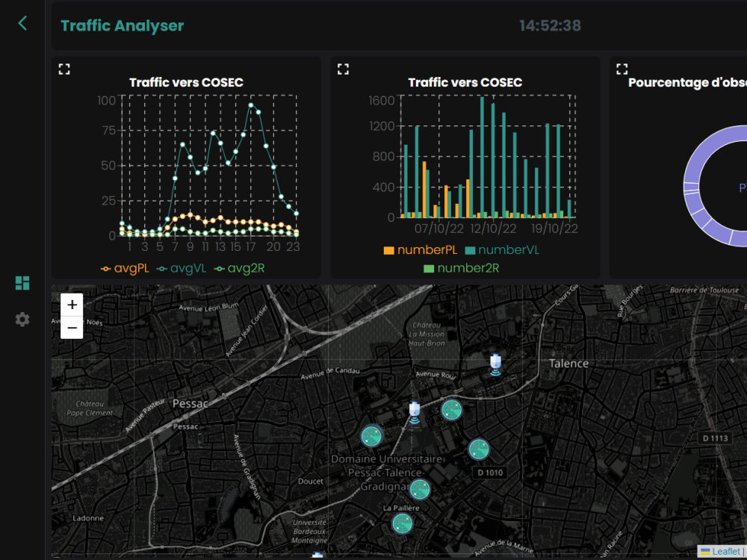
Task: Click the Ladonne label on the map
Action: point(88,517)
